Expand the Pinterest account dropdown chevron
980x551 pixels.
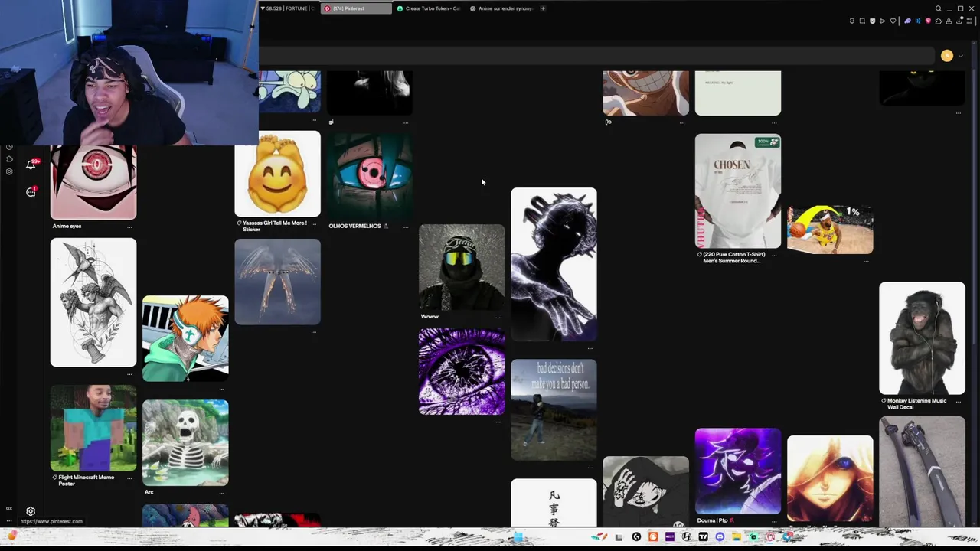pos(961,56)
